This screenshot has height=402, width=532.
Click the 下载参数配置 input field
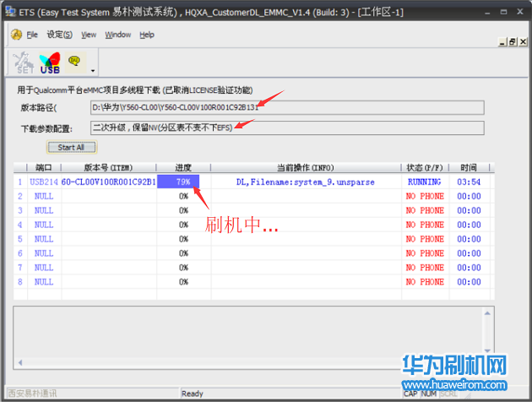[x=287, y=128]
